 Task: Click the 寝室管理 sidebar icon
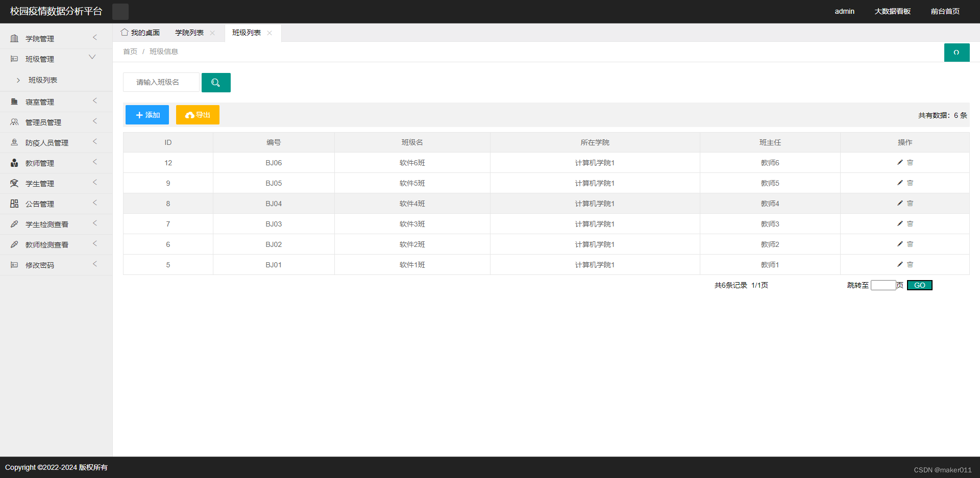(14, 102)
